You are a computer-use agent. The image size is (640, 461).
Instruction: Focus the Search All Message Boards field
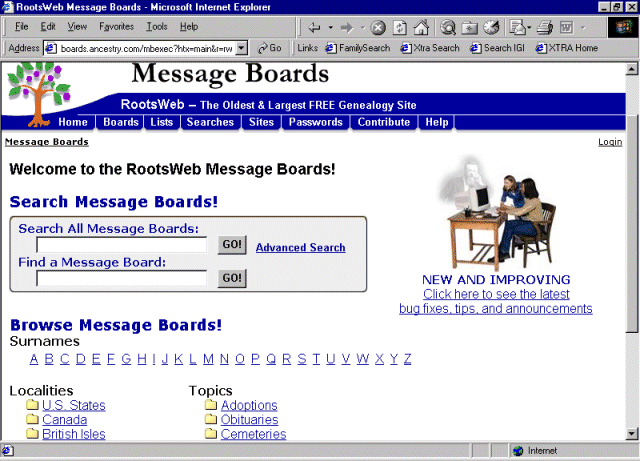pyautogui.click(x=122, y=245)
